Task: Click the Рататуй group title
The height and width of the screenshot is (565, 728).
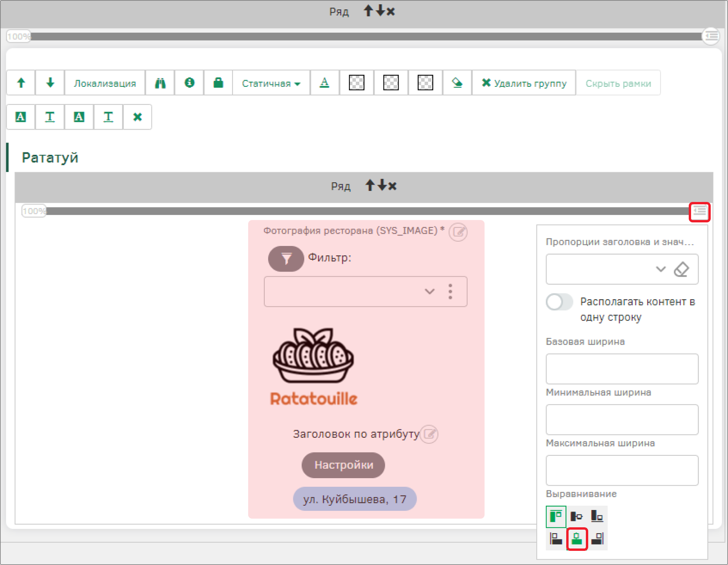Action: click(x=50, y=158)
